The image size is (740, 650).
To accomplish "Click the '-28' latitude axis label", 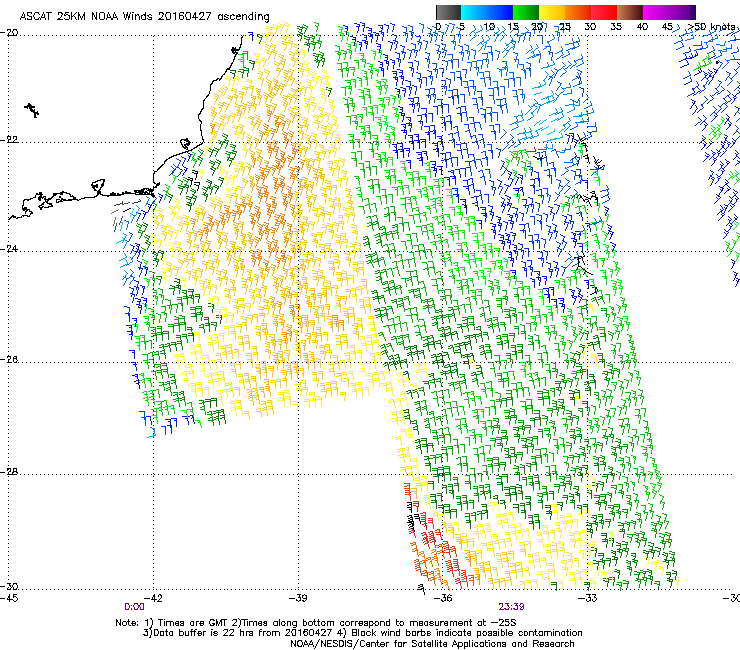I will coord(9,472).
